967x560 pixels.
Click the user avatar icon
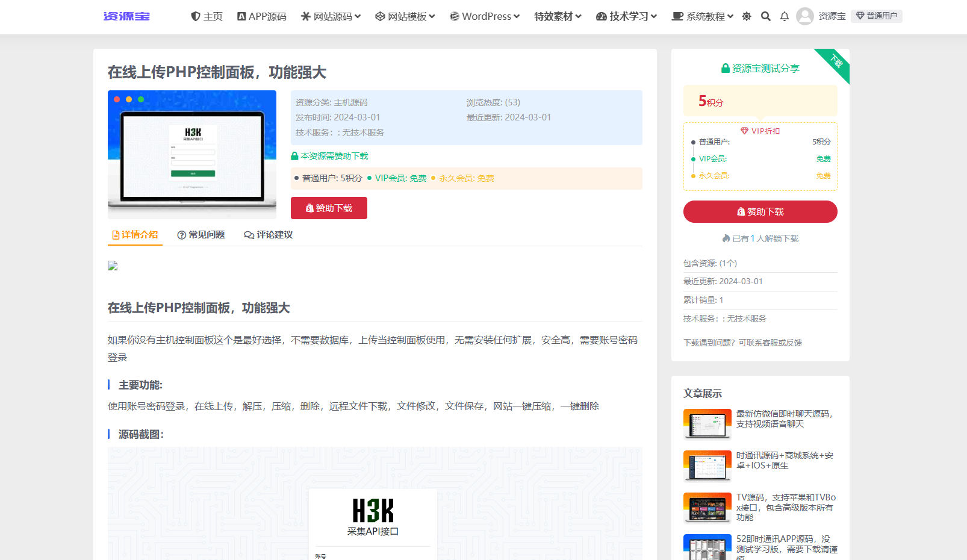[x=805, y=16]
